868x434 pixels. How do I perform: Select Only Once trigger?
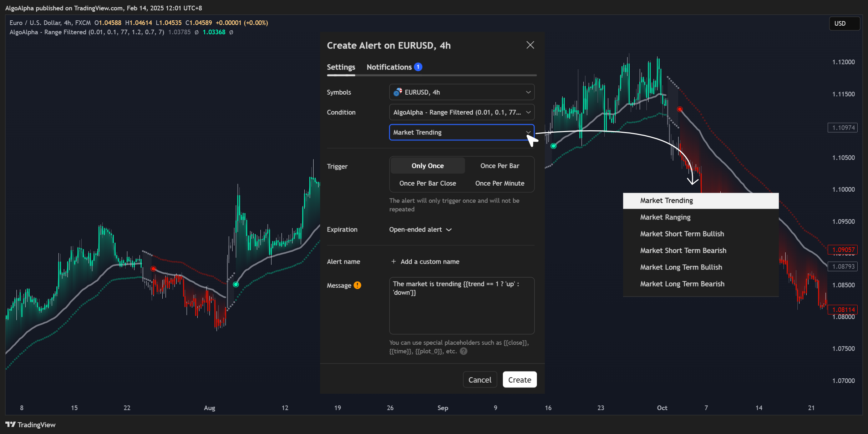(427, 166)
